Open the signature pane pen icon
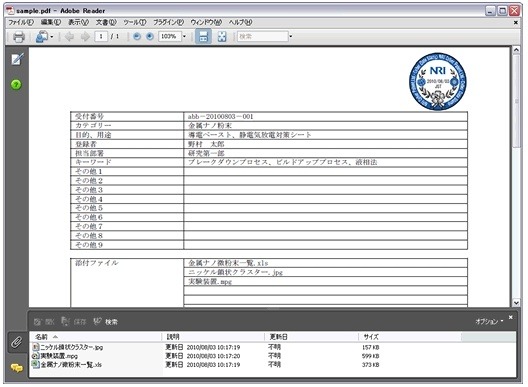 tap(17, 59)
